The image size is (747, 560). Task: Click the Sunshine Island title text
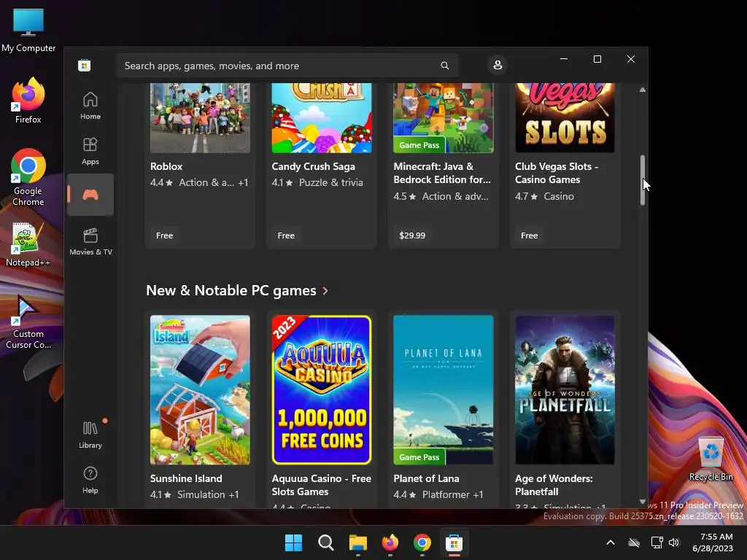pyautogui.click(x=186, y=478)
